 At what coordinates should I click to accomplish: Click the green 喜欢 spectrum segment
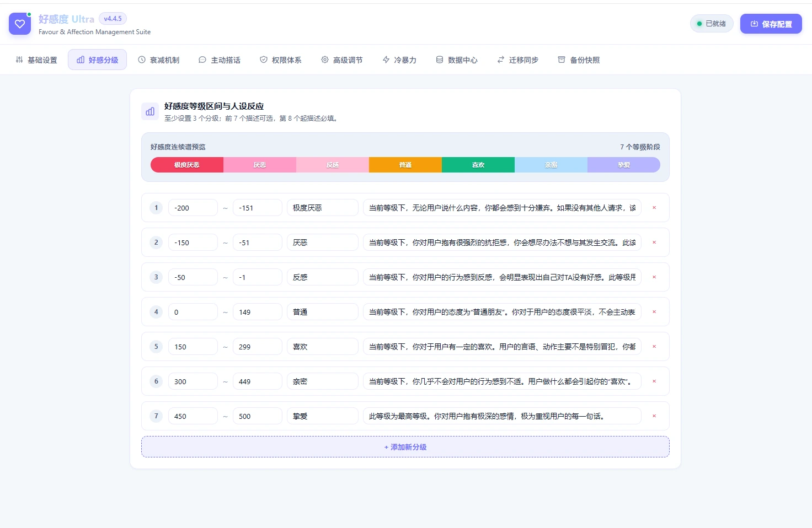point(478,165)
